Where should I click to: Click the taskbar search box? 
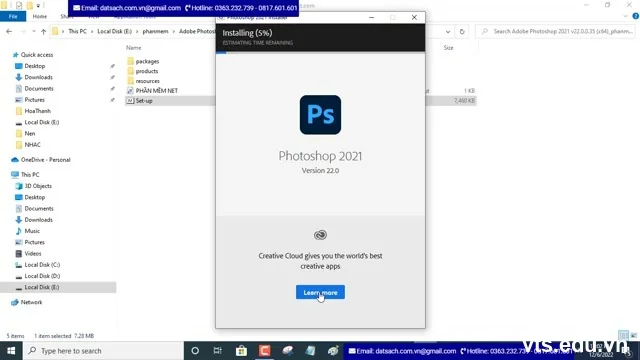pyautogui.click(x=103, y=351)
